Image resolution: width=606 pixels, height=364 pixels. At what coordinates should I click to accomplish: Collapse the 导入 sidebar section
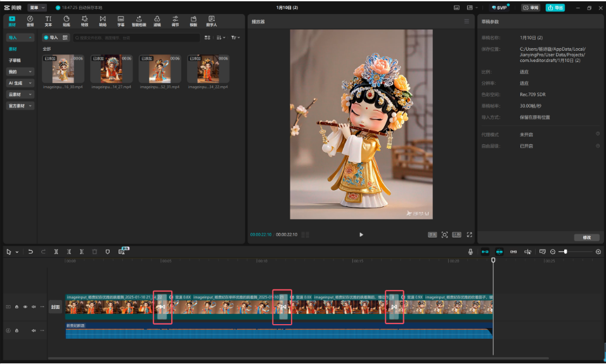pos(20,37)
